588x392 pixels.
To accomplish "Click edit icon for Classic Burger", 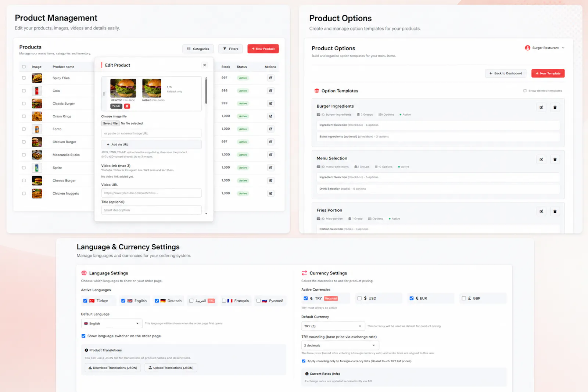I will [271, 104].
